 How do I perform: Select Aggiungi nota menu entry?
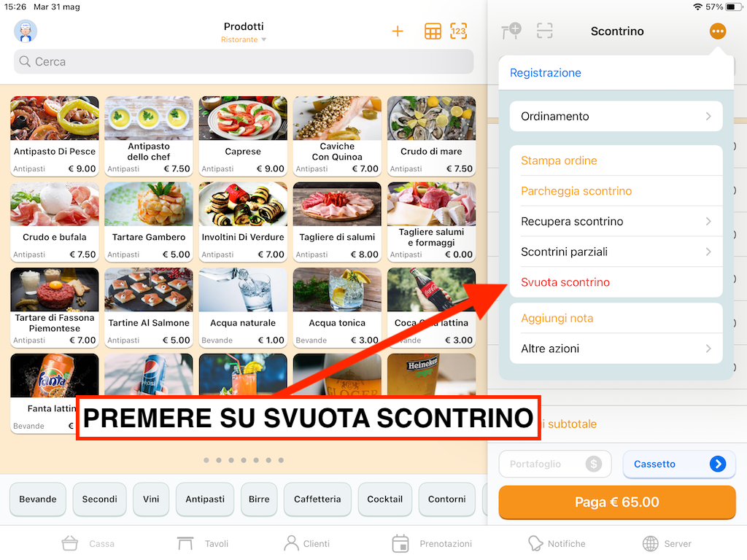(x=616, y=318)
